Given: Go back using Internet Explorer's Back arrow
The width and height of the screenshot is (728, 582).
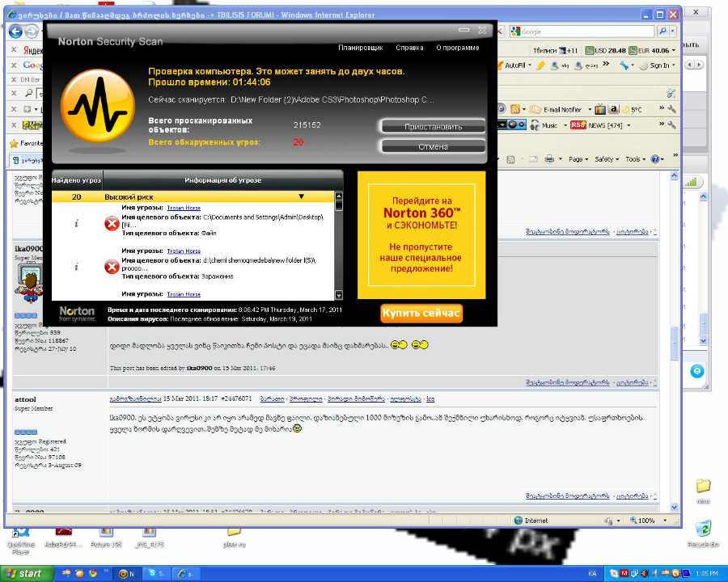Looking at the screenshot, I should tap(15, 32).
